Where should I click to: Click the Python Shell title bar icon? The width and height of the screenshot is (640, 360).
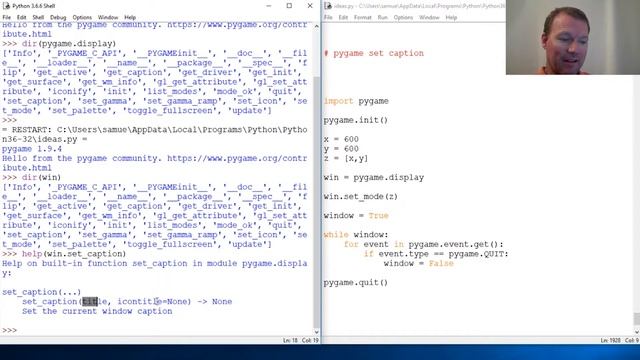coord(6,6)
